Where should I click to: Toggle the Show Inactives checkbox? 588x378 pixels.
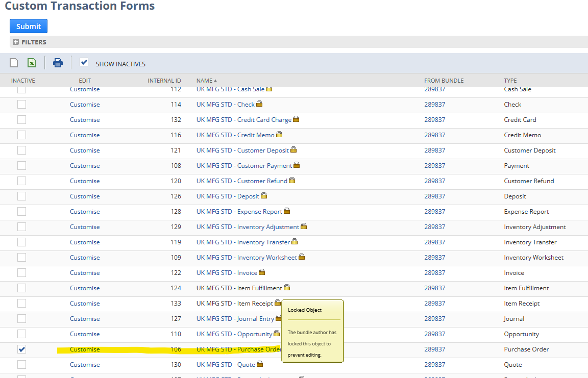pyautogui.click(x=84, y=62)
